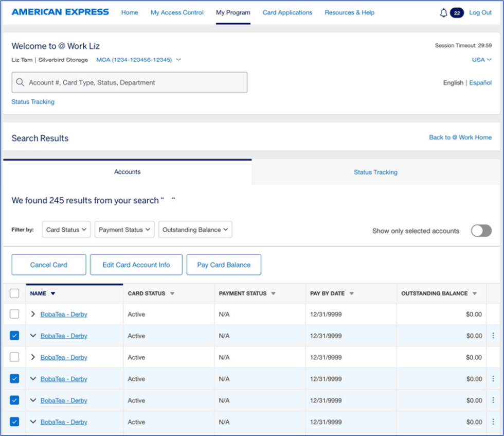Click the search magnifier icon
Screen dimensions: 504x436
[21, 82]
